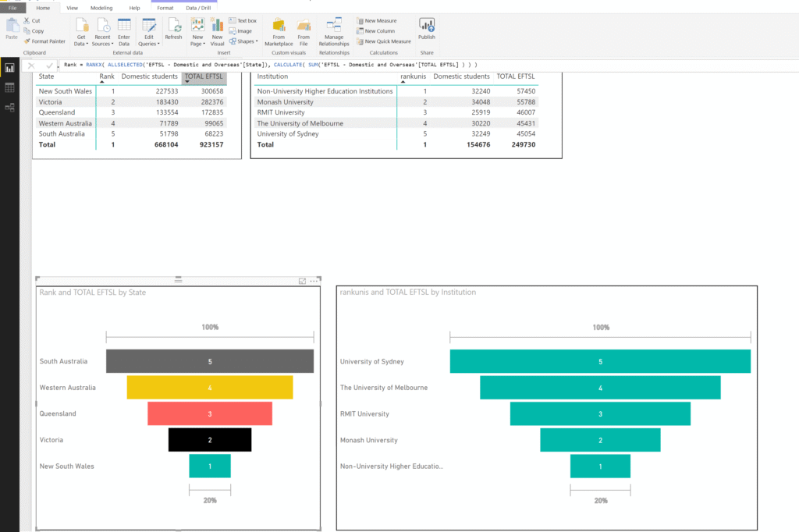Viewport: 799px width, 532px height.
Task: Open the Data / Drill tab
Action: click(198, 8)
